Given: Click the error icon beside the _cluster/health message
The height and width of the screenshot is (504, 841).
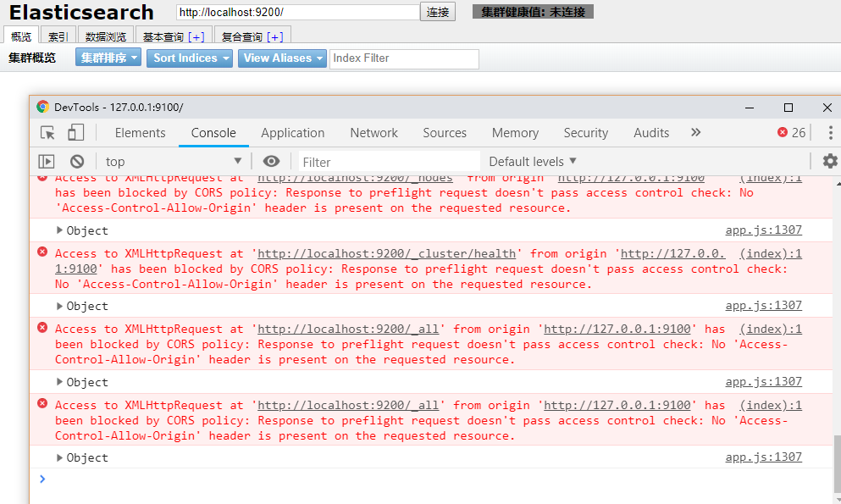Looking at the screenshot, I should (x=42, y=252).
